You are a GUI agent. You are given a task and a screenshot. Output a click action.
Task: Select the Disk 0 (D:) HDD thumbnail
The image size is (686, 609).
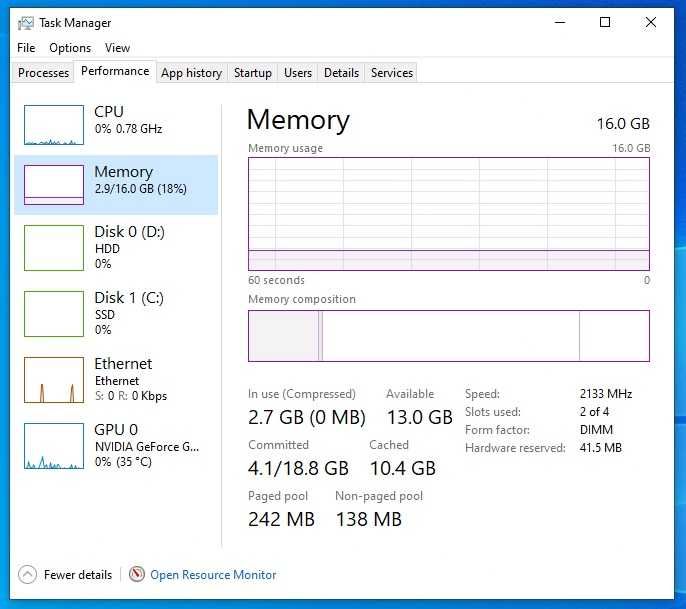(54, 247)
